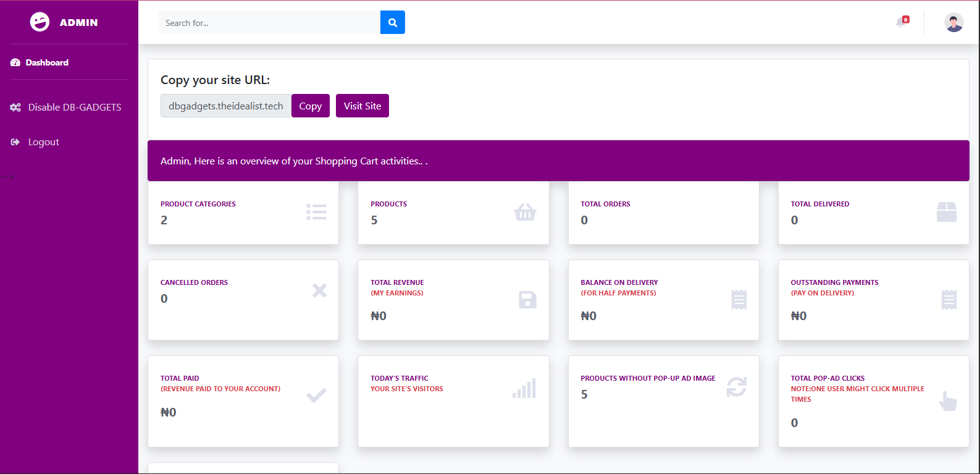Click the products shopping basket icon
The height and width of the screenshot is (474, 980).
point(525,212)
